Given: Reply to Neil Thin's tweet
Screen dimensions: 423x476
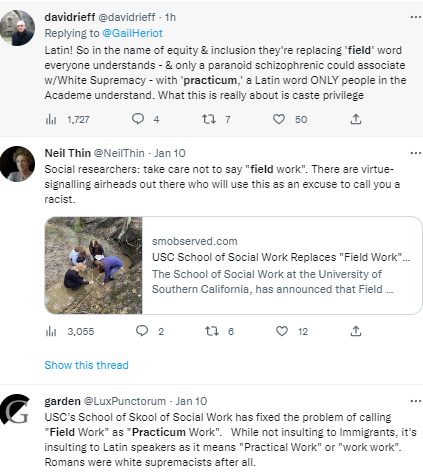Looking at the screenshot, I should click(142, 331).
